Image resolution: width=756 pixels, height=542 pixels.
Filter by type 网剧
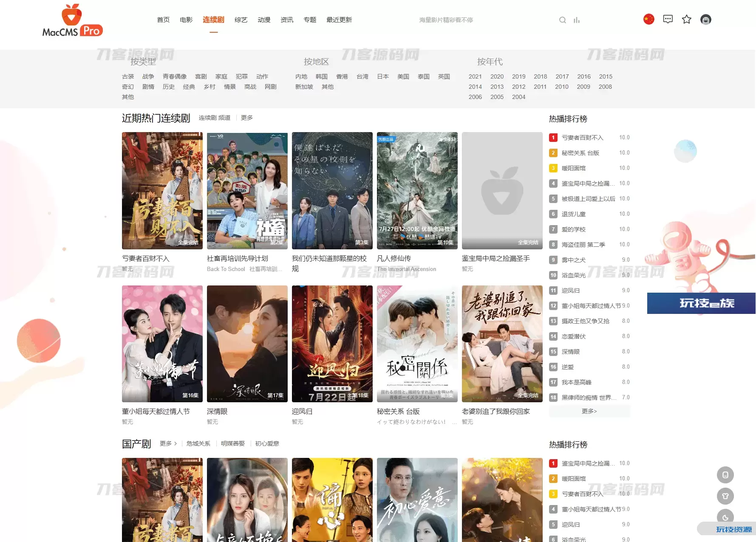tap(271, 87)
